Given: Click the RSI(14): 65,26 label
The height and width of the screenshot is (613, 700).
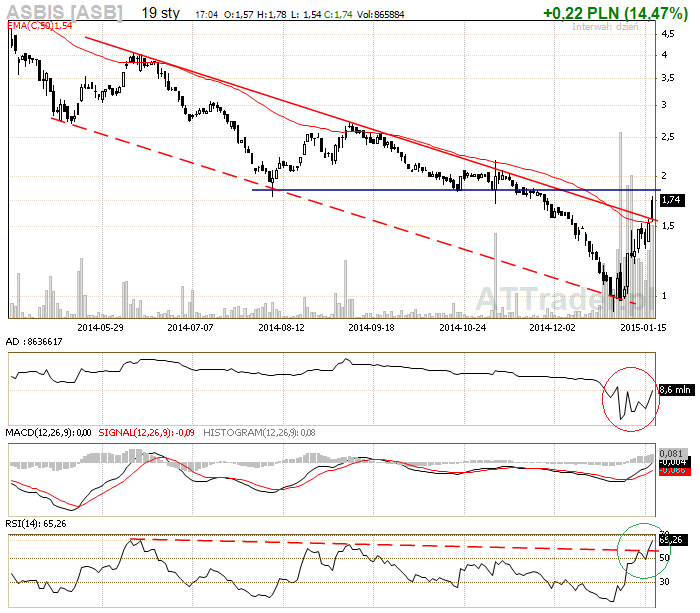Looking at the screenshot, I should pyautogui.click(x=36, y=524).
